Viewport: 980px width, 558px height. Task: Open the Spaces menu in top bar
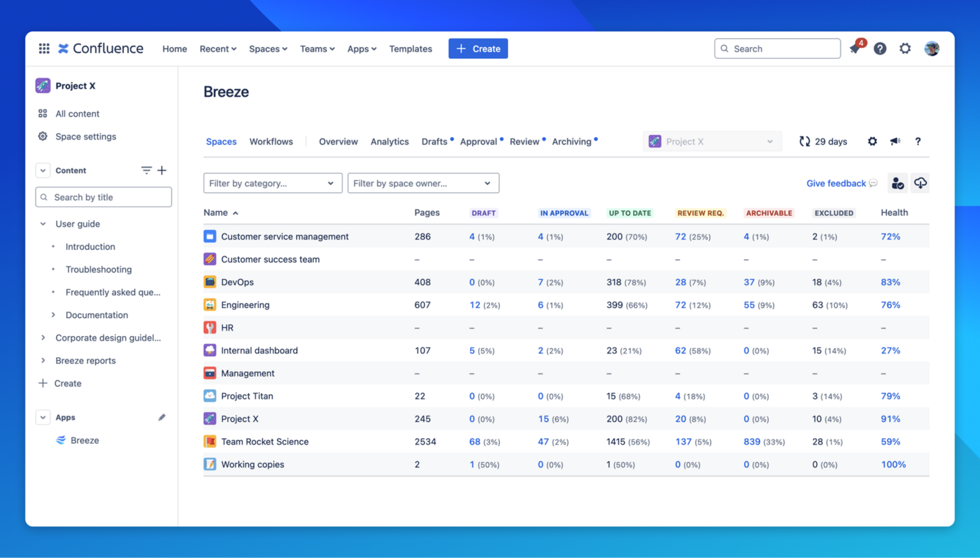268,48
